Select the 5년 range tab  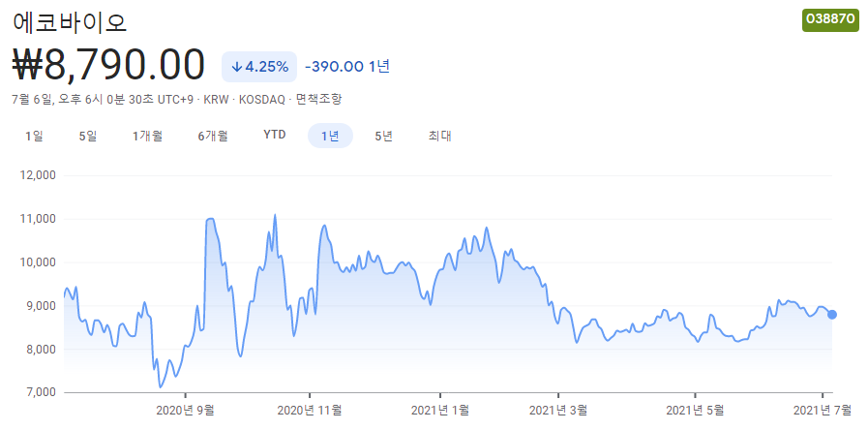click(383, 136)
